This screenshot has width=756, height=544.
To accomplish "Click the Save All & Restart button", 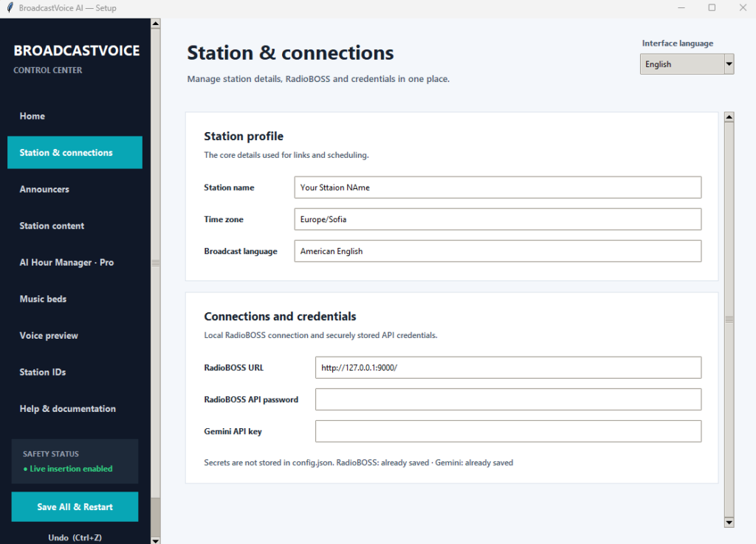I will point(75,507).
